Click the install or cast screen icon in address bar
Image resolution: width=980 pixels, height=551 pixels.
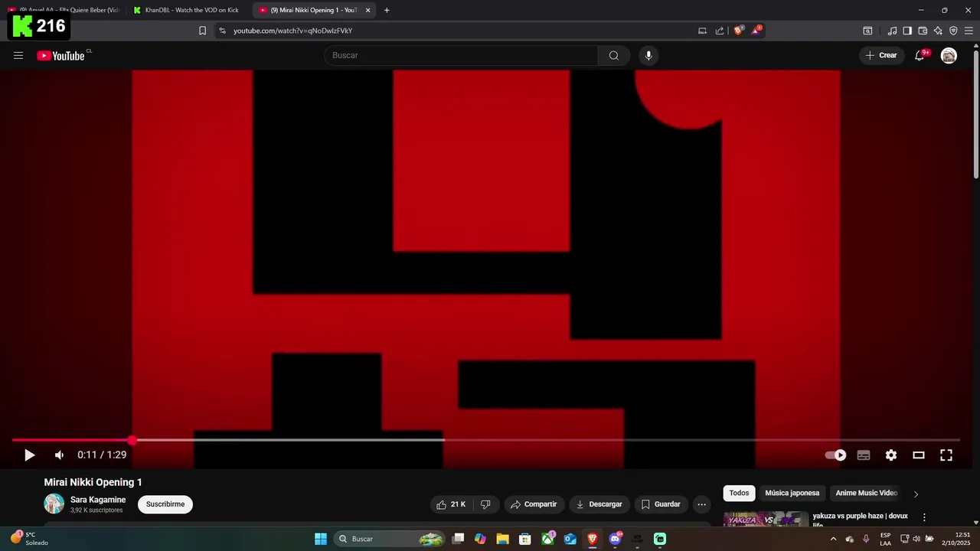(x=702, y=31)
